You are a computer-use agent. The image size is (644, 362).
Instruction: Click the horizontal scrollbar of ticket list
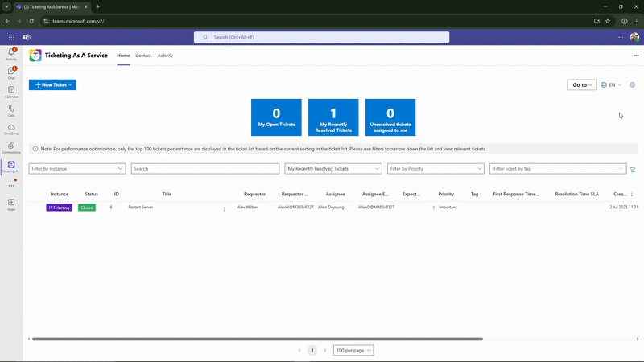point(258,339)
